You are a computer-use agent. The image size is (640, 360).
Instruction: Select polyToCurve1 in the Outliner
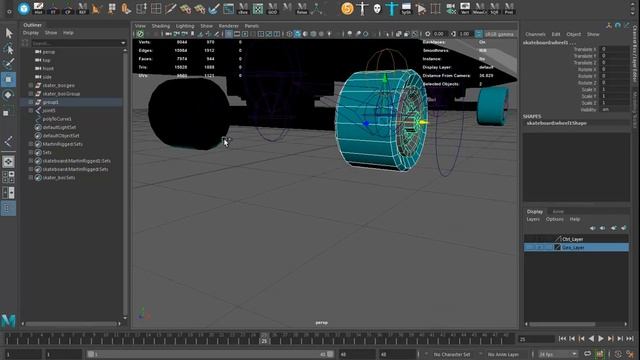(x=57, y=119)
